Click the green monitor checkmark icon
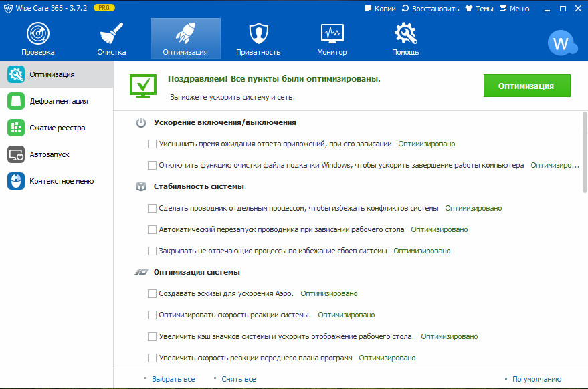 pos(143,86)
